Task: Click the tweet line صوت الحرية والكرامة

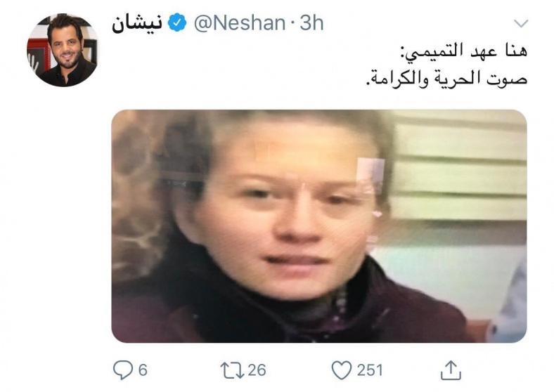Action: (446, 79)
